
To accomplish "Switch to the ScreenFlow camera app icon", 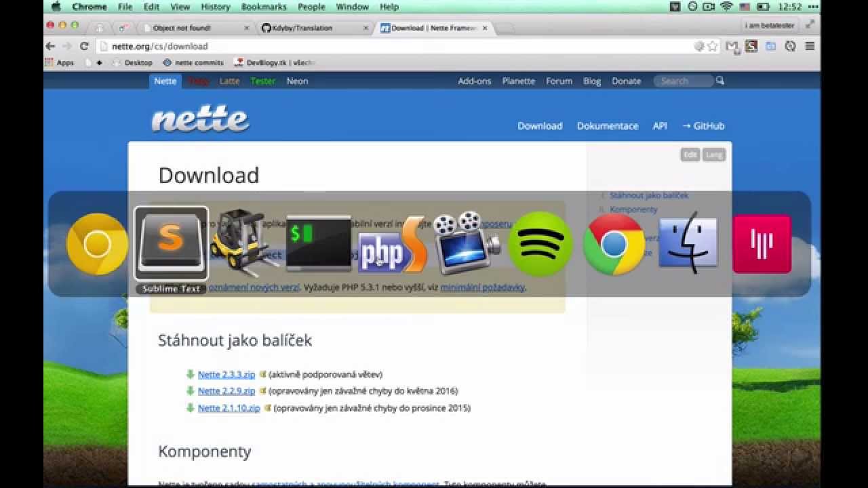I will [466, 243].
